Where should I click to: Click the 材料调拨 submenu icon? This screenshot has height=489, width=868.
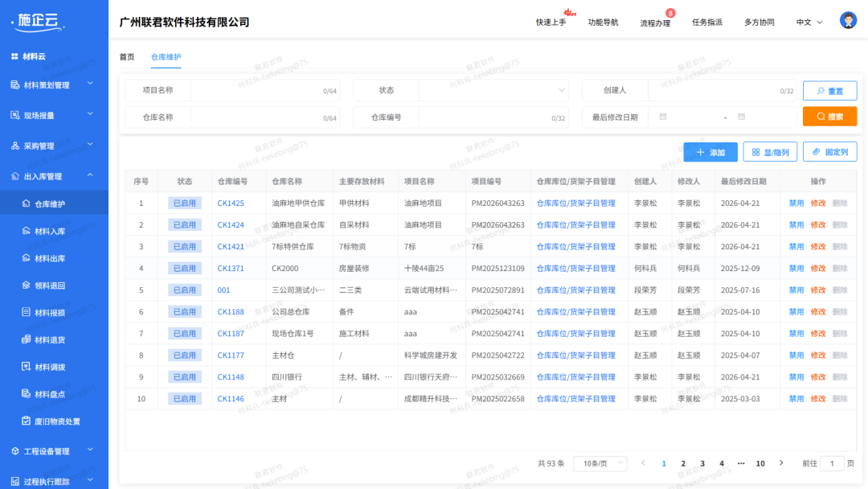tap(26, 366)
